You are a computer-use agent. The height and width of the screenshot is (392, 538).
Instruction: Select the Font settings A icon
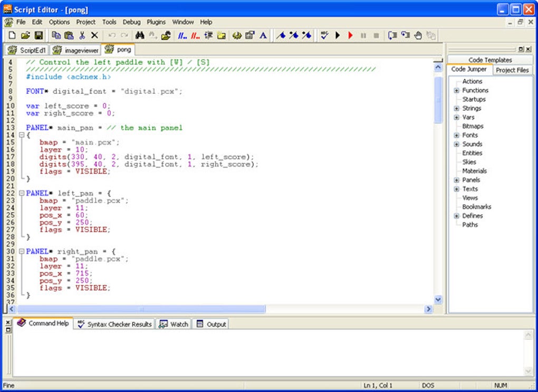tap(263, 35)
